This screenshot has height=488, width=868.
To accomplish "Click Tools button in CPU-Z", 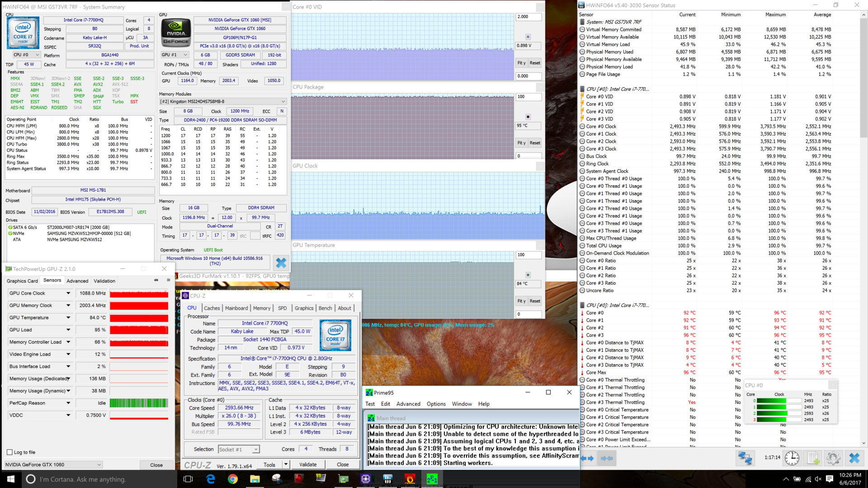I will point(269,465).
